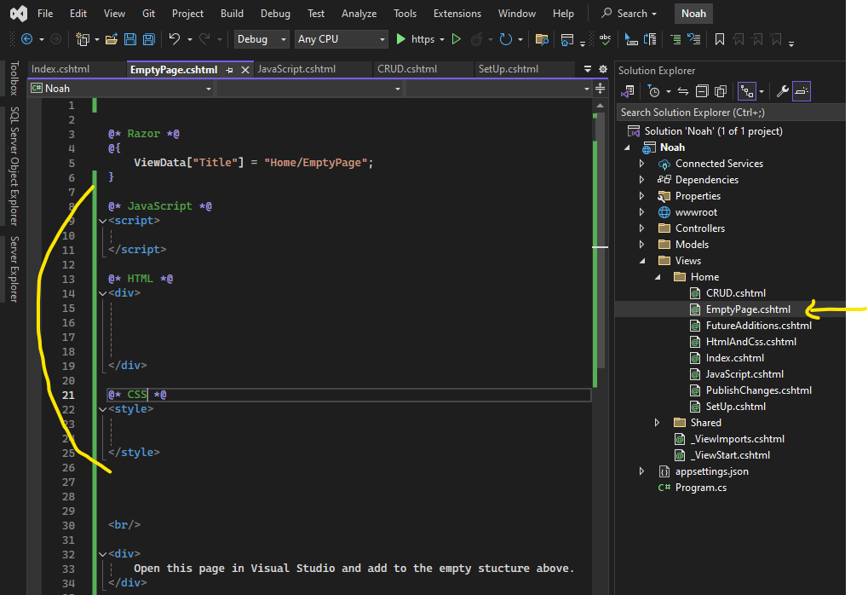868x595 pixels.
Task: Open the https launch profile dropdown arrow
Action: [442, 40]
